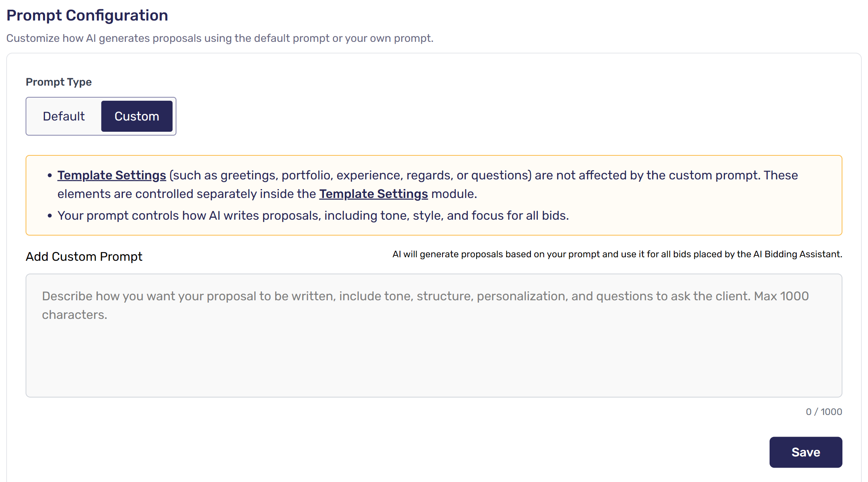Click the Prompt Configuration heading
The width and height of the screenshot is (868, 482).
point(87,15)
